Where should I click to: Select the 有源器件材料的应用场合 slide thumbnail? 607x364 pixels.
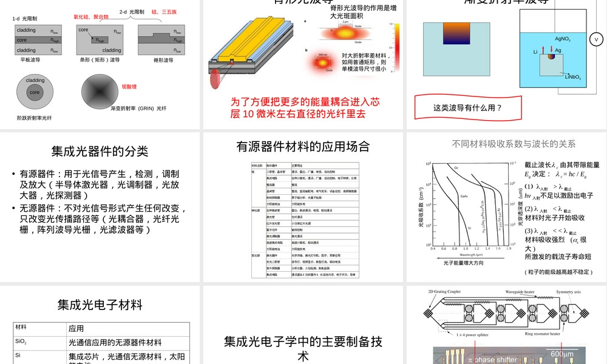[x=303, y=207]
